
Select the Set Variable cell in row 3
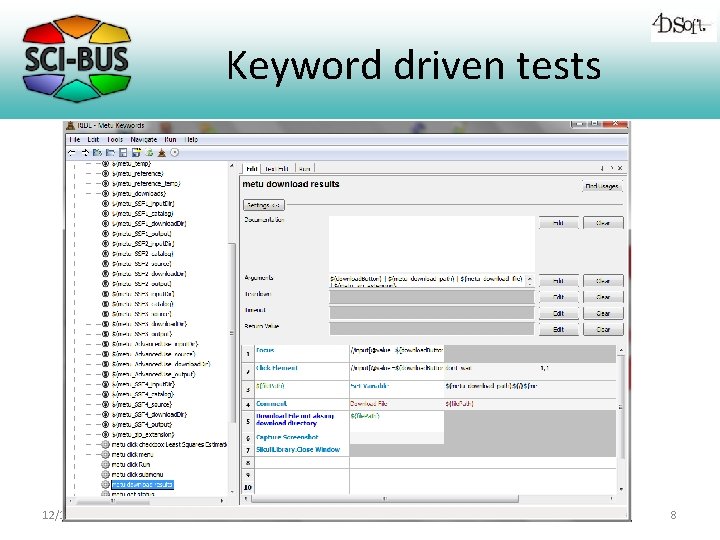396,389
